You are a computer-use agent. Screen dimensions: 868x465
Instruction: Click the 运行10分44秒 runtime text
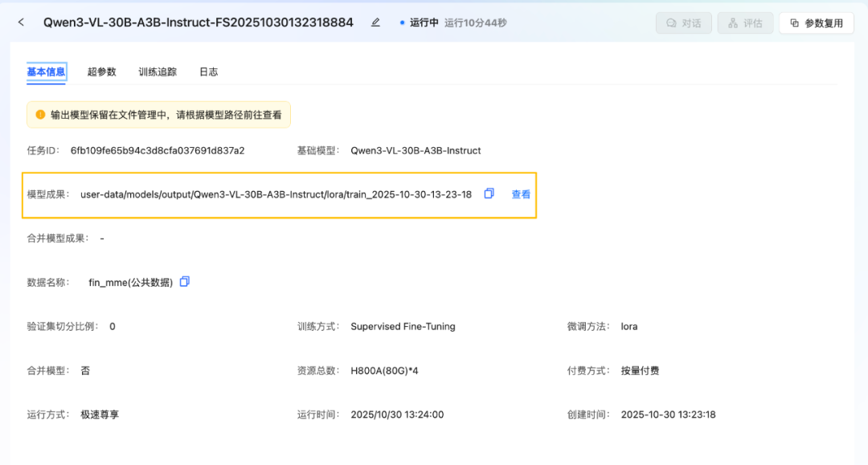[x=476, y=22]
